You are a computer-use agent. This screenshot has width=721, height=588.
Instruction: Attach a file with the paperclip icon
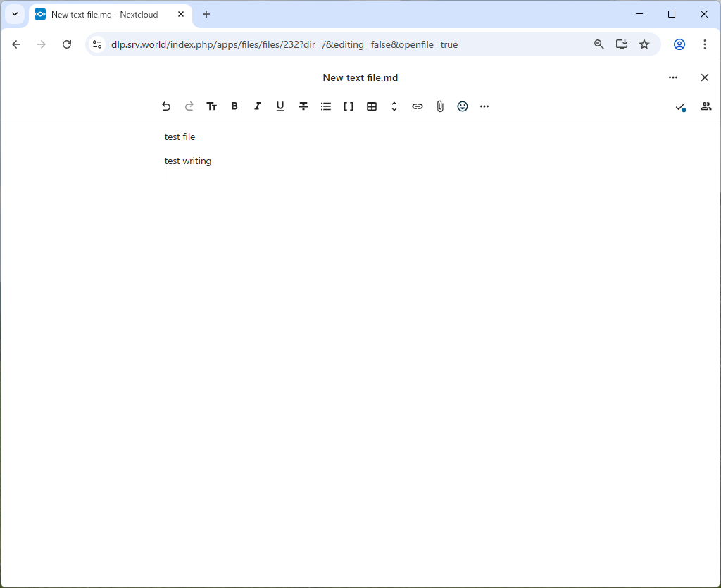tap(440, 106)
